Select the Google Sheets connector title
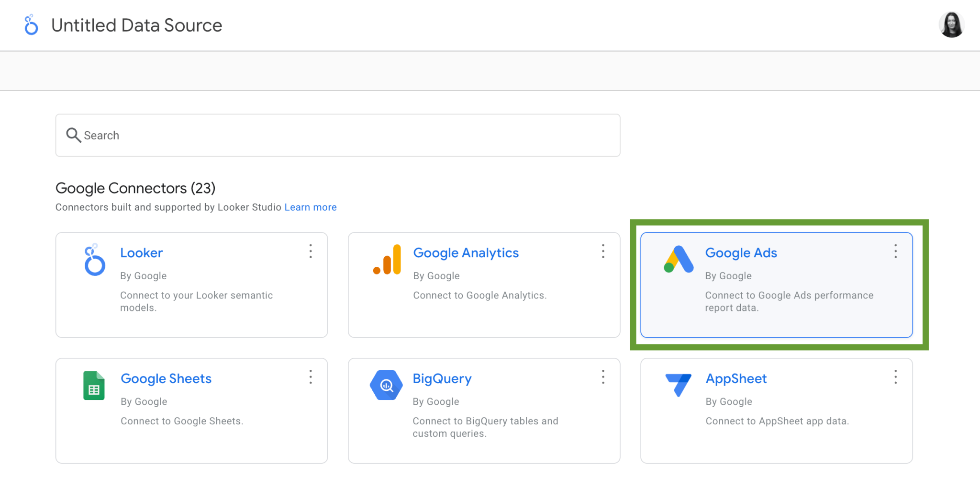Image resolution: width=980 pixels, height=479 pixels. (166, 379)
